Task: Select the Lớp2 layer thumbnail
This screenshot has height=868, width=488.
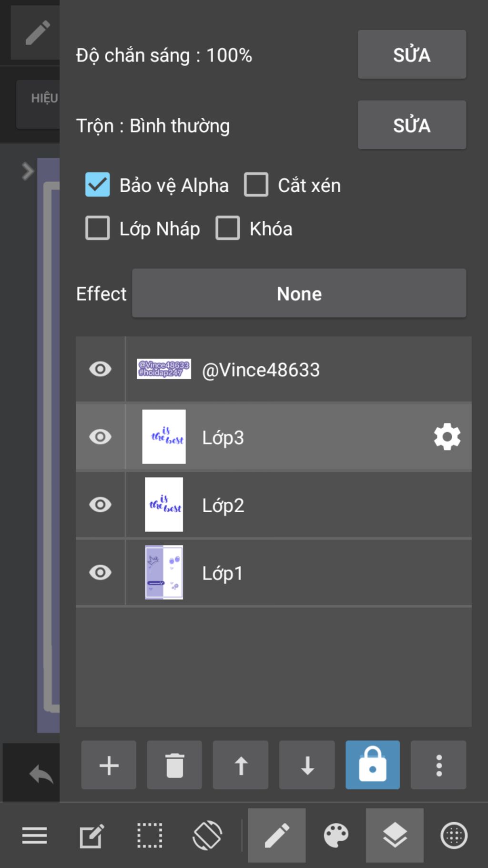Action: pos(164,505)
